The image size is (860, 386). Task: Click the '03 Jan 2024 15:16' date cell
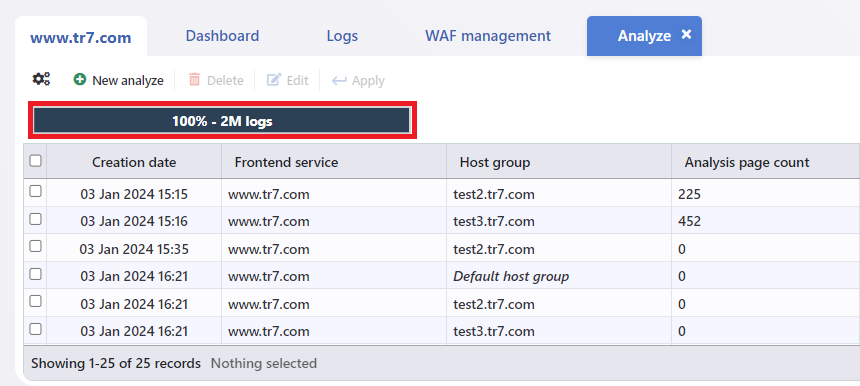pyautogui.click(x=134, y=222)
